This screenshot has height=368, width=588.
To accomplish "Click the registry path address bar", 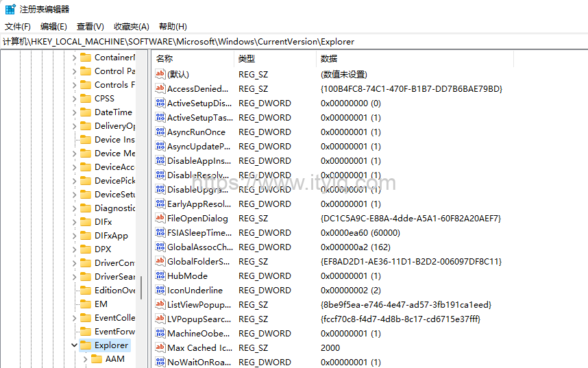I will (x=294, y=42).
